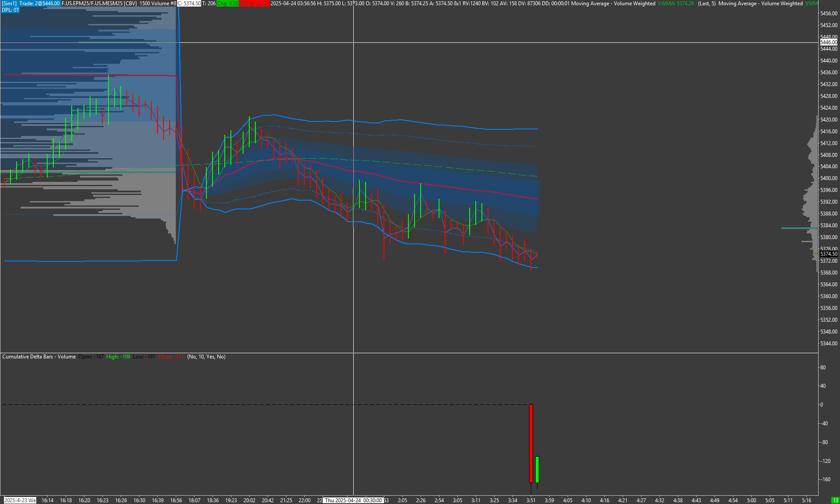840x504 pixels.
Task: Click the small green cumulative delta bar
Action: (x=537, y=469)
